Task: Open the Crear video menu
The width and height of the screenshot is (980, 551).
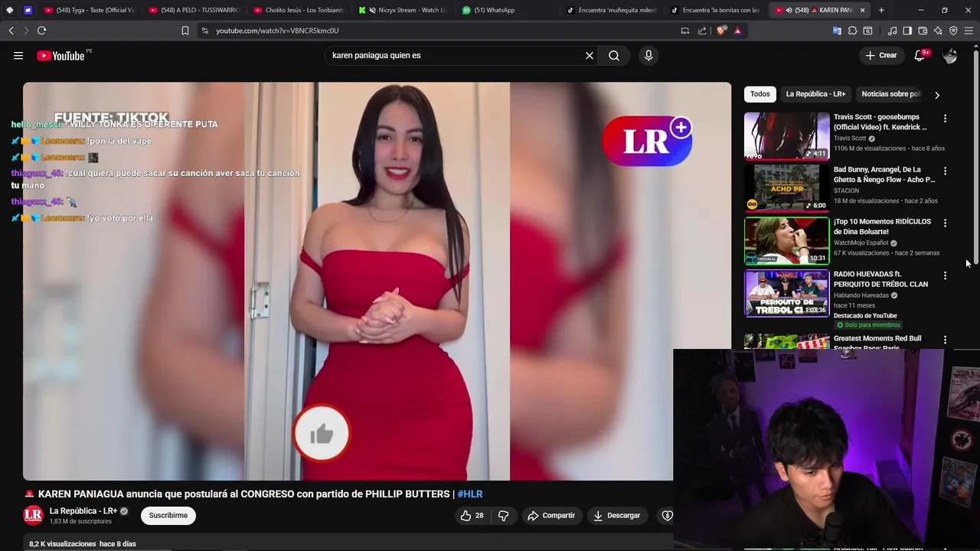Action: pyautogui.click(x=880, y=55)
